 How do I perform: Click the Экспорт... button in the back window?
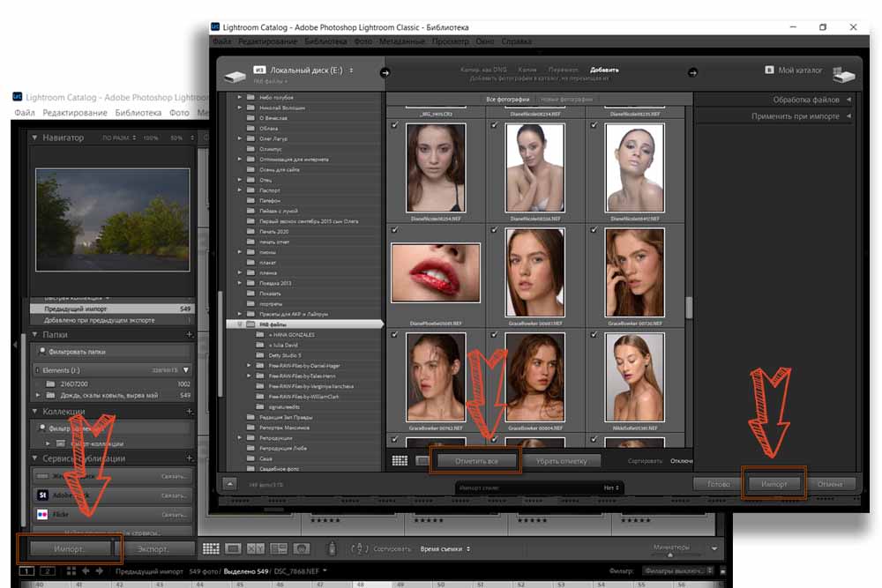coord(153,548)
